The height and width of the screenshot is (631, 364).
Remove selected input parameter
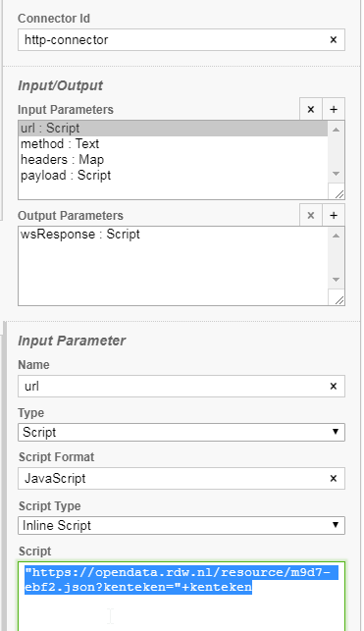[x=310, y=109]
